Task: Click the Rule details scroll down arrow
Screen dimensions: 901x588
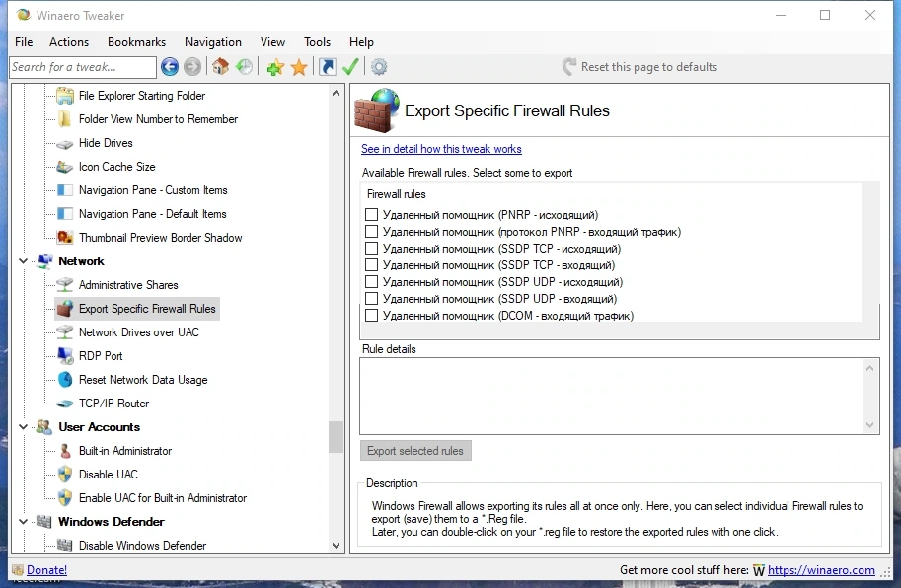Action: point(869,425)
